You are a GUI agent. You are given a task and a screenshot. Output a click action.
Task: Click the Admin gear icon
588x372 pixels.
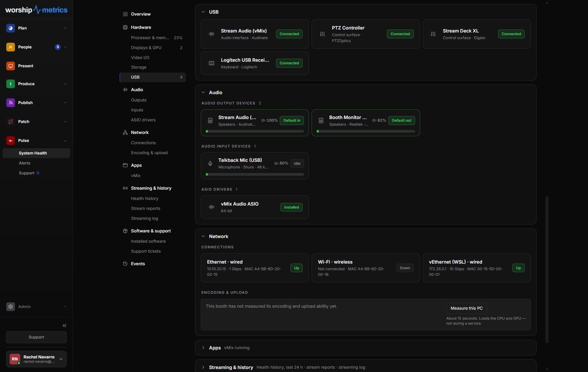coord(11,307)
